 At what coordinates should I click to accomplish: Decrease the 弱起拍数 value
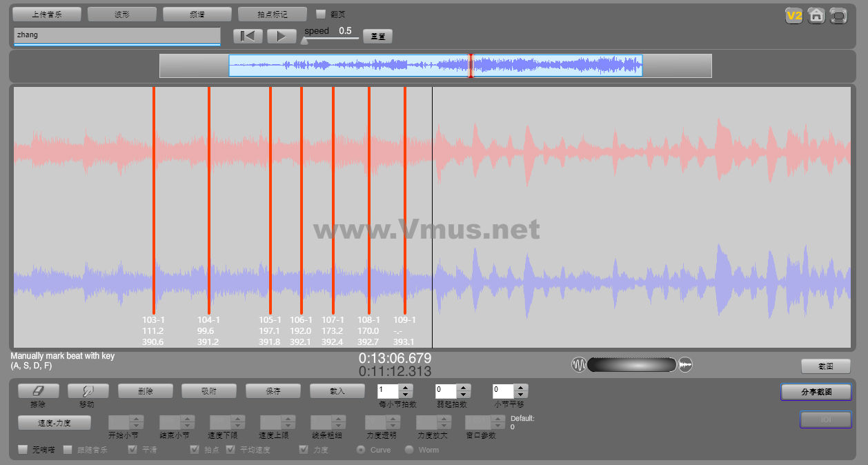464,395
